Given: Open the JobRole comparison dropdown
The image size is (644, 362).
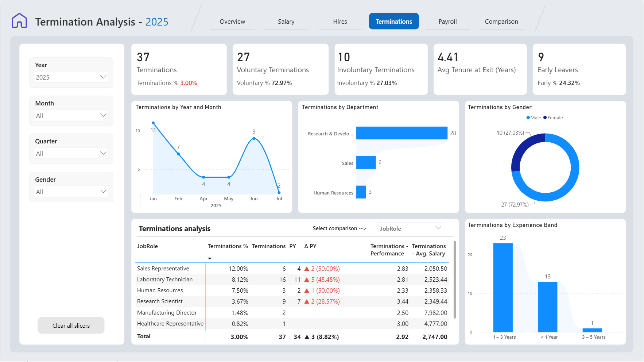Looking at the screenshot, I should (x=411, y=228).
